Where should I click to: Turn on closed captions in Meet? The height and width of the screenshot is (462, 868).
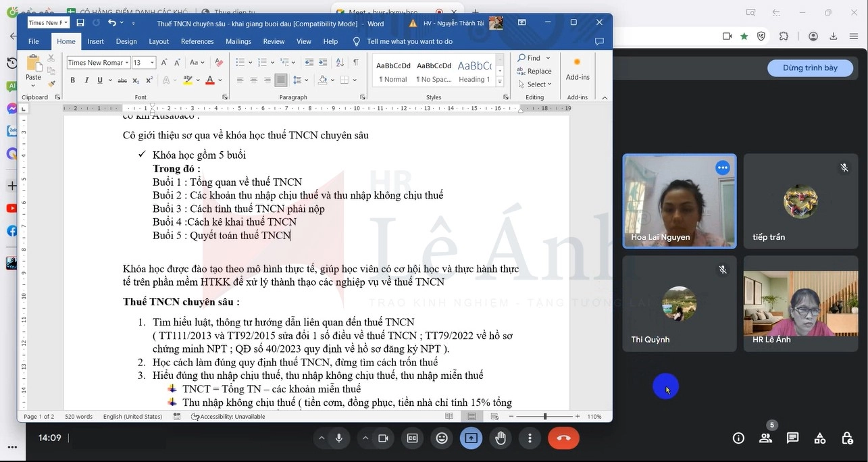tap(412, 438)
